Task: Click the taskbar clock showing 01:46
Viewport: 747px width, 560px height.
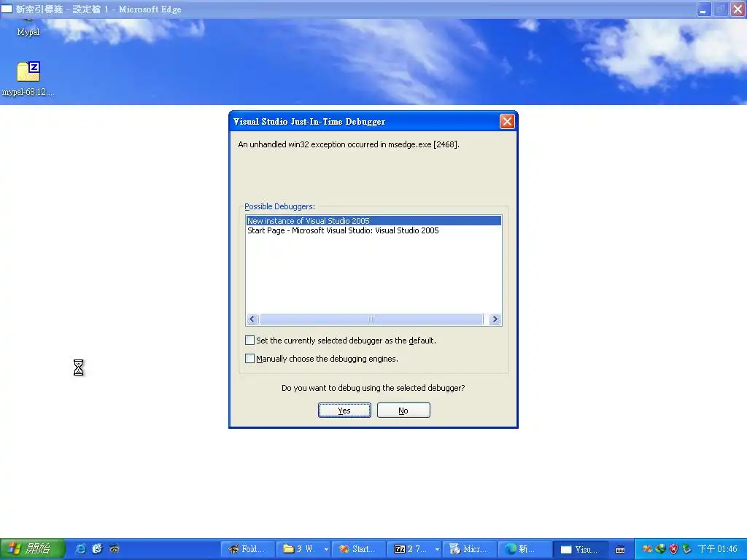Action: coord(718,549)
